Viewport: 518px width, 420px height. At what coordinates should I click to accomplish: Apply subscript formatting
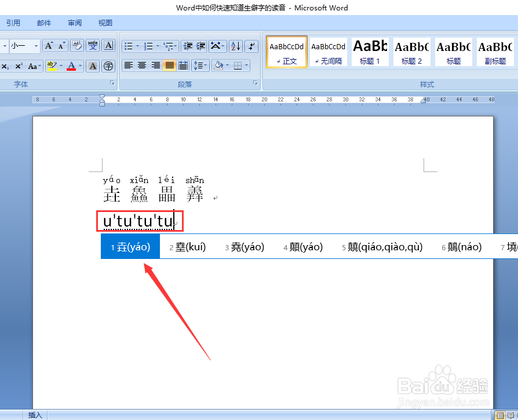coord(5,66)
